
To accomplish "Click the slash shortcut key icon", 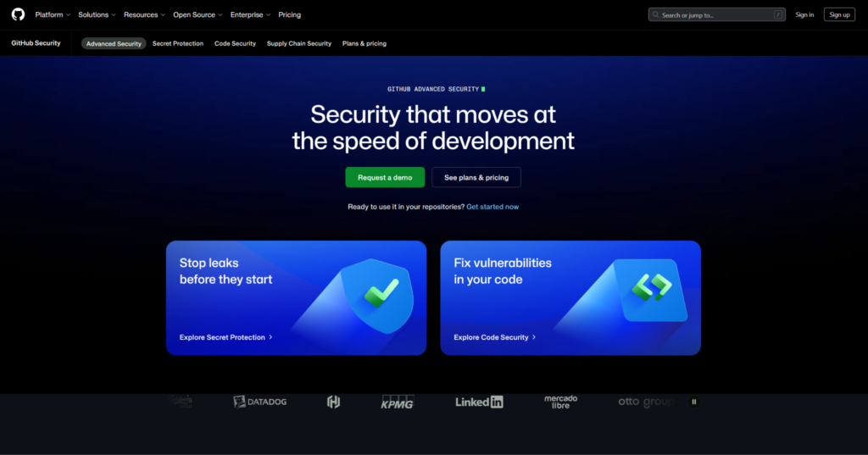I will 778,15.
